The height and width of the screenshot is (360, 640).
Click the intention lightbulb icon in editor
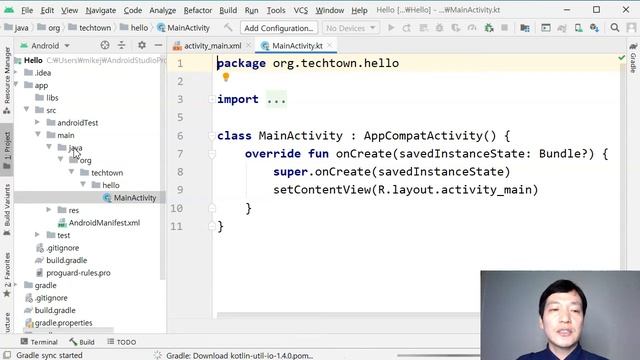tap(226, 76)
